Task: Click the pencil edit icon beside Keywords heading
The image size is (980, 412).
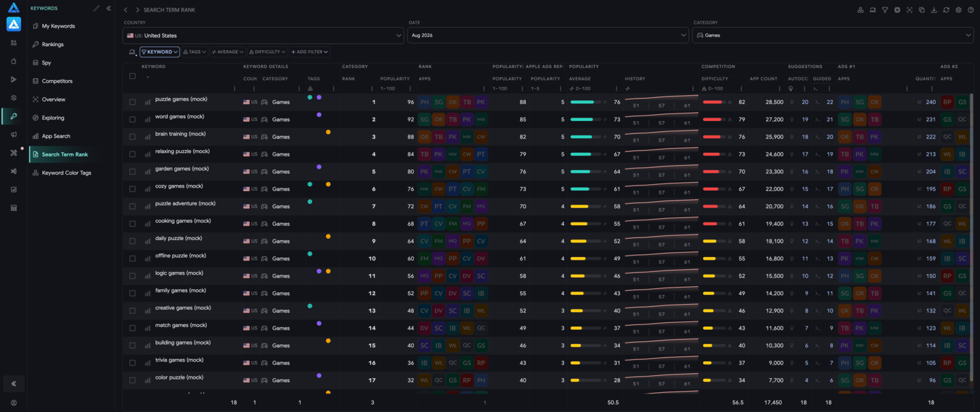Action: pos(96,9)
